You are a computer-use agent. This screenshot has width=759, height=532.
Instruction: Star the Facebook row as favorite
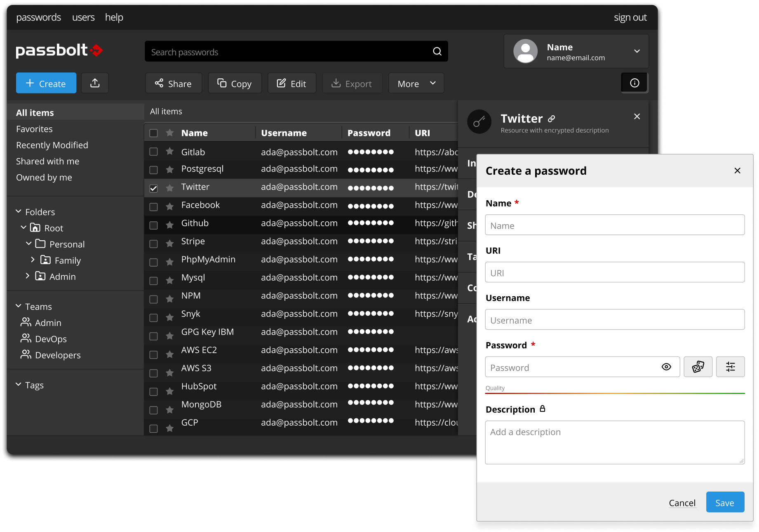(169, 206)
